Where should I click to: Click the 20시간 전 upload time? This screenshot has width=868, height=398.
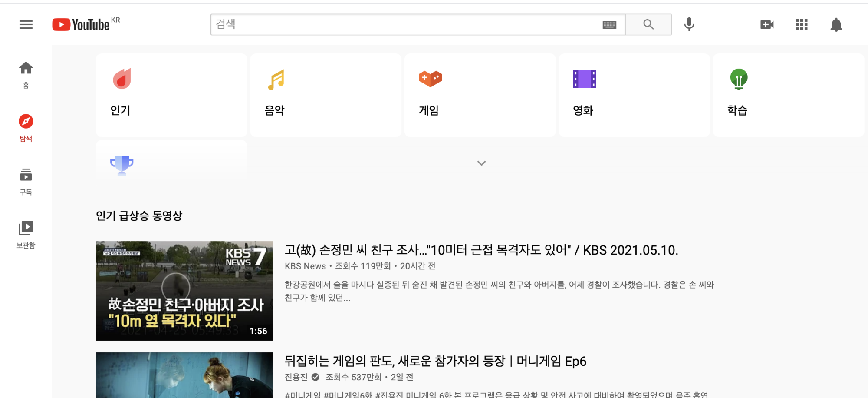(418, 266)
